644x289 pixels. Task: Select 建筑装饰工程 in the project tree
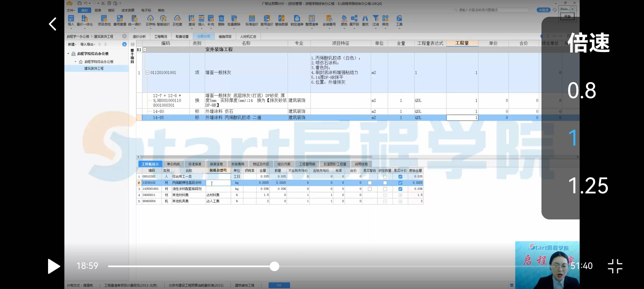(94, 69)
